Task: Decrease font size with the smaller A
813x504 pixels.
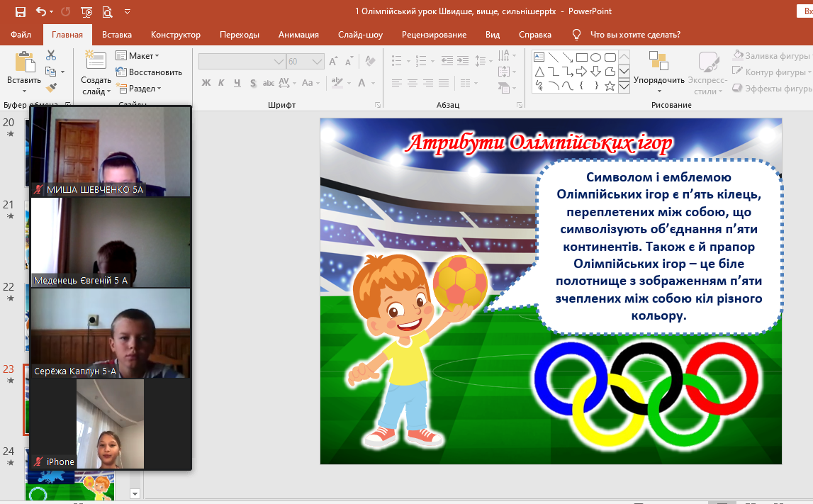Action: [349, 62]
